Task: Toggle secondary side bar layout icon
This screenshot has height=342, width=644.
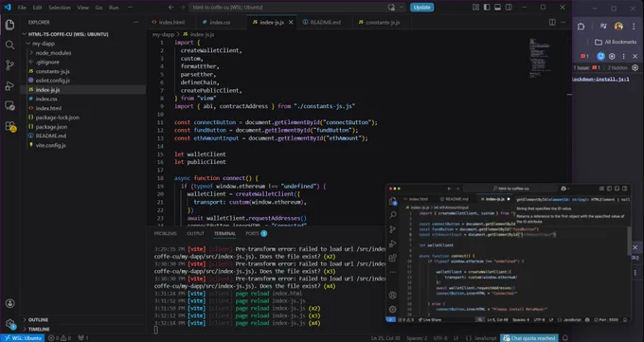Action: 509,8
